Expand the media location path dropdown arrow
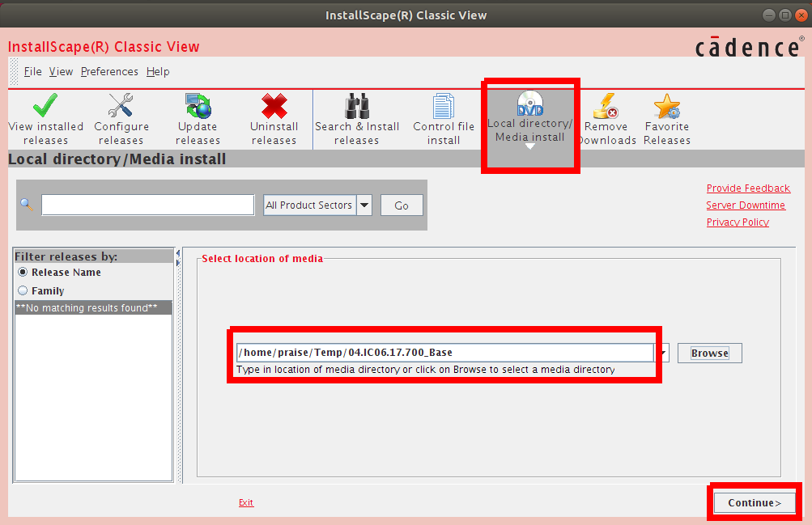 661,354
